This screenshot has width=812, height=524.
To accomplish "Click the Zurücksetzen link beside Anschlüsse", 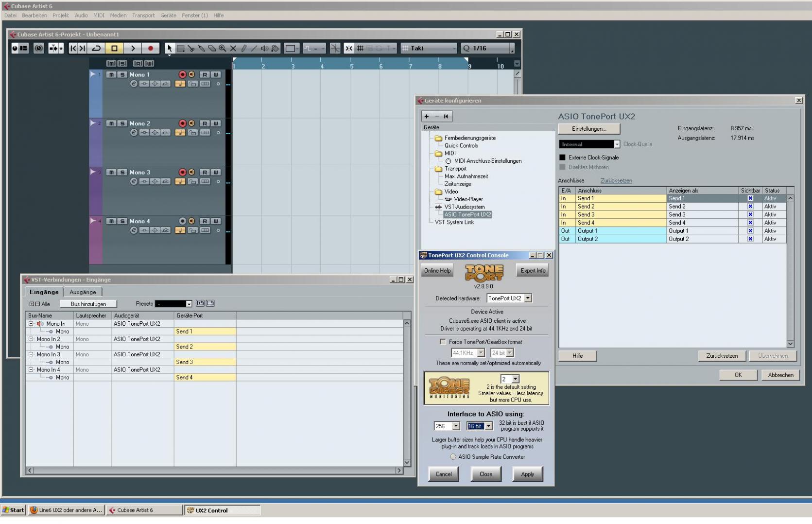I will tap(616, 180).
